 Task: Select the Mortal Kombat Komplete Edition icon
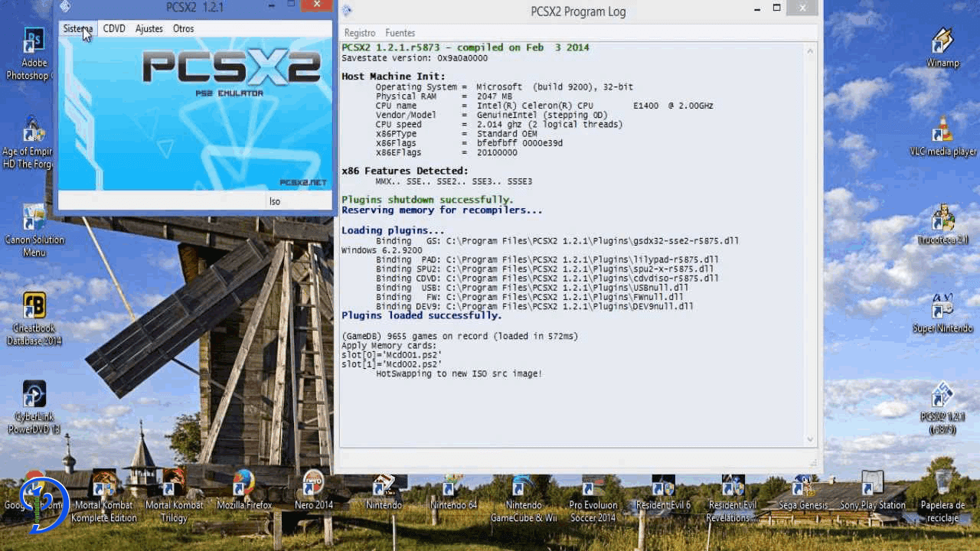(x=104, y=497)
